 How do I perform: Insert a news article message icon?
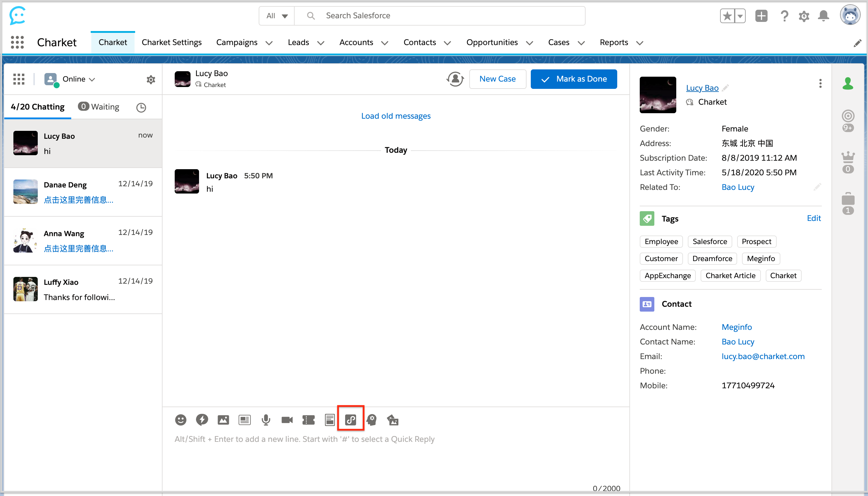[245, 420]
